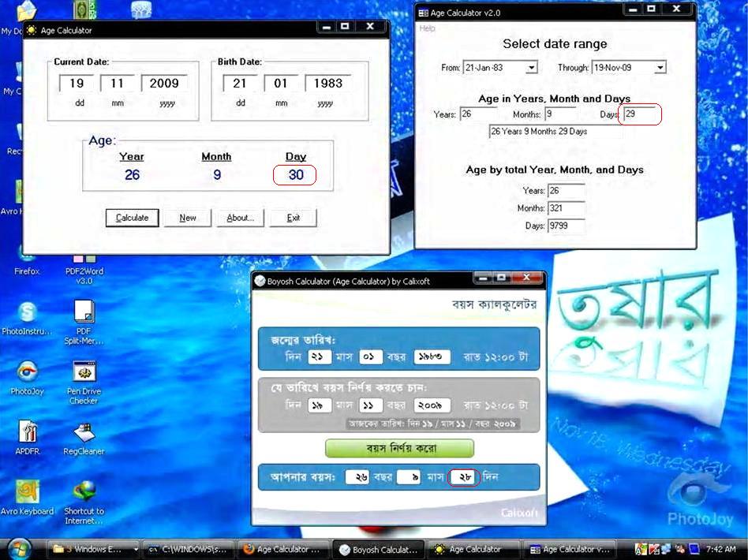
Task: Maximize the Age Calculator window with sun icon
Action: pos(345,27)
